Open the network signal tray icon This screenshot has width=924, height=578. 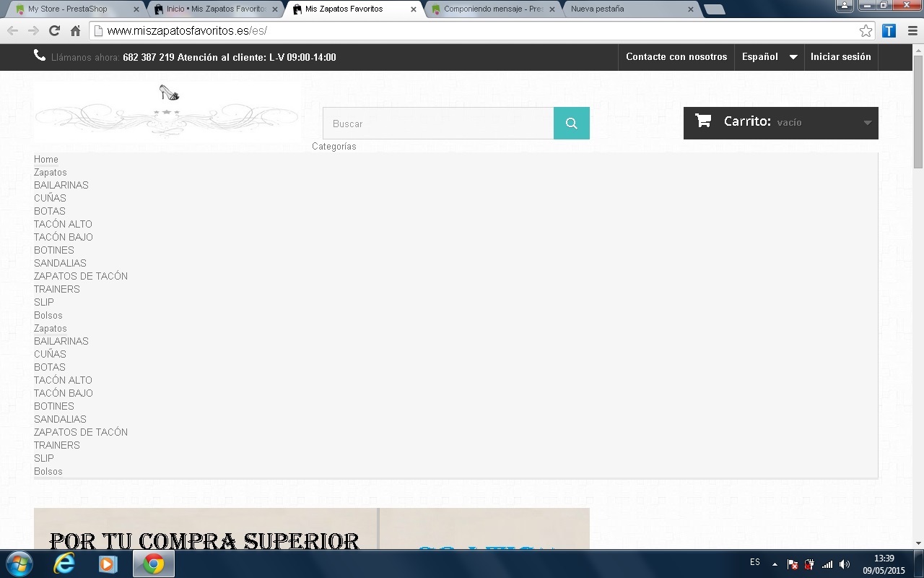pyautogui.click(x=827, y=564)
